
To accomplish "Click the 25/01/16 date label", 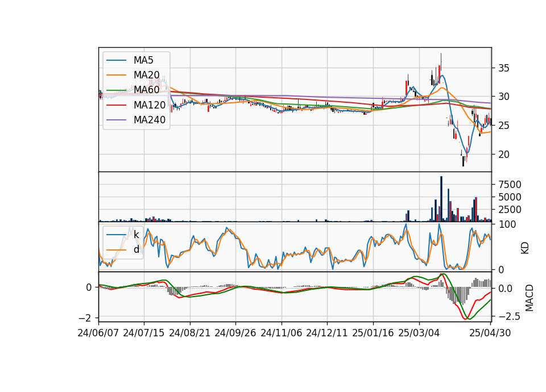I will [373, 333].
